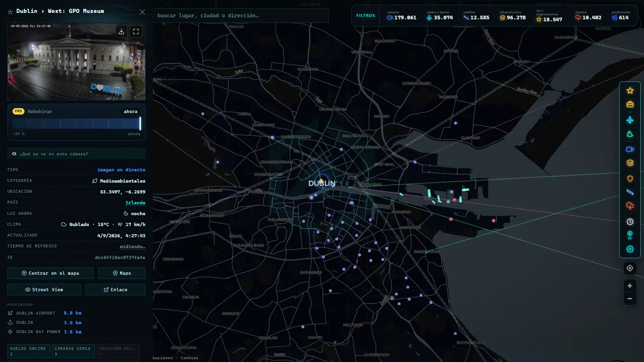Toggle the vuelos y barcos 35.074 filter

click(x=440, y=16)
